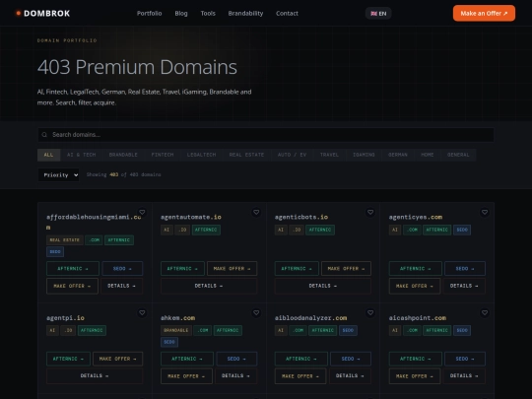532x399 pixels.
Task: Click BRANDABLE tag on ahkem.com card
Action: point(176,330)
